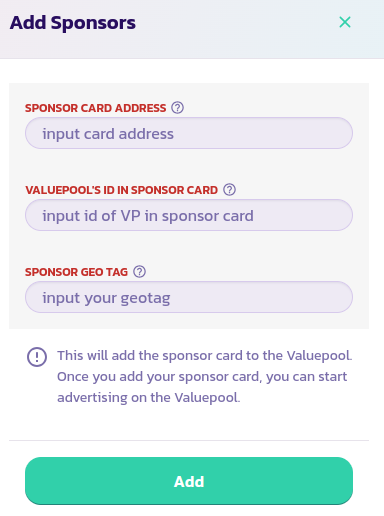Select the Valuepool's ID in Sponsor Card label
The height and width of the screenshot is (516, 384).
[x=121, y=190]
